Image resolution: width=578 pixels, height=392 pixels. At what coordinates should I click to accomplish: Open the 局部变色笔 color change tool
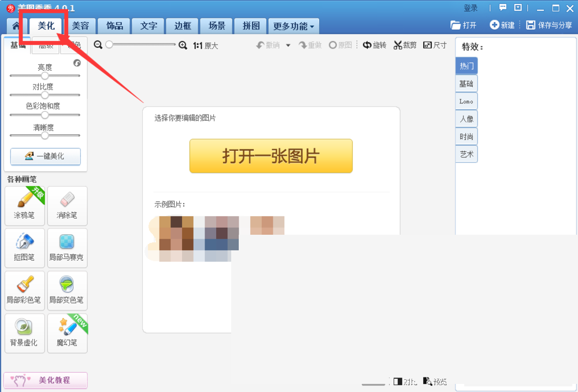[x=67, y=291]
